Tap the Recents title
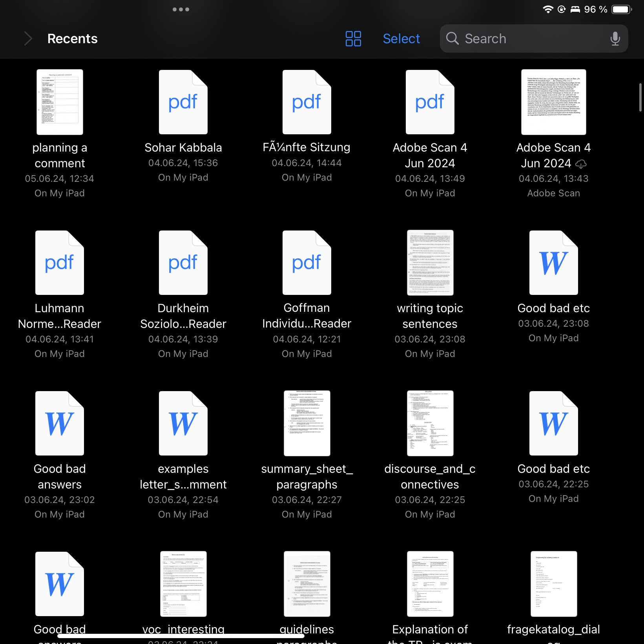The height and width of the screenshot is (644, 644). pos(72,38)
